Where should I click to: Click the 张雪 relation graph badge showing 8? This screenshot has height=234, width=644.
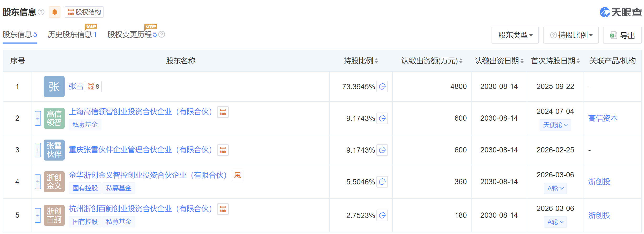click(x=93, y=87)
